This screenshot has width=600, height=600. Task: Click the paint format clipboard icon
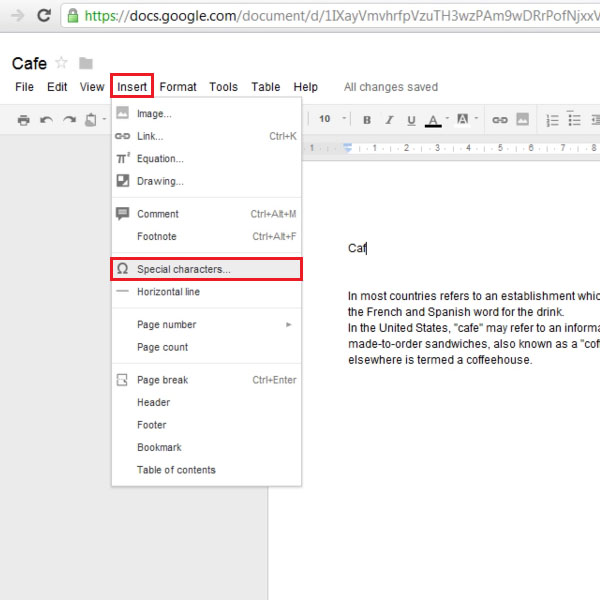tap(91, 120)
